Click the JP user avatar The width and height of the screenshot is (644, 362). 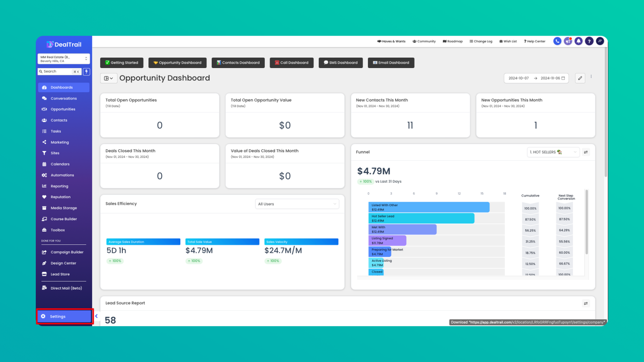point(600,41)
